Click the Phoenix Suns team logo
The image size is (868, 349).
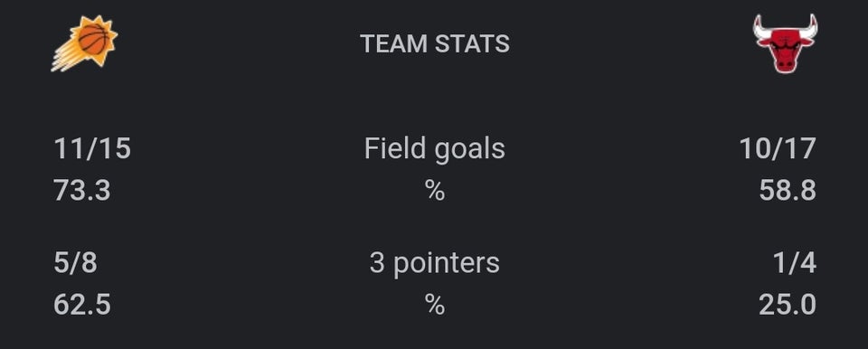84,43
